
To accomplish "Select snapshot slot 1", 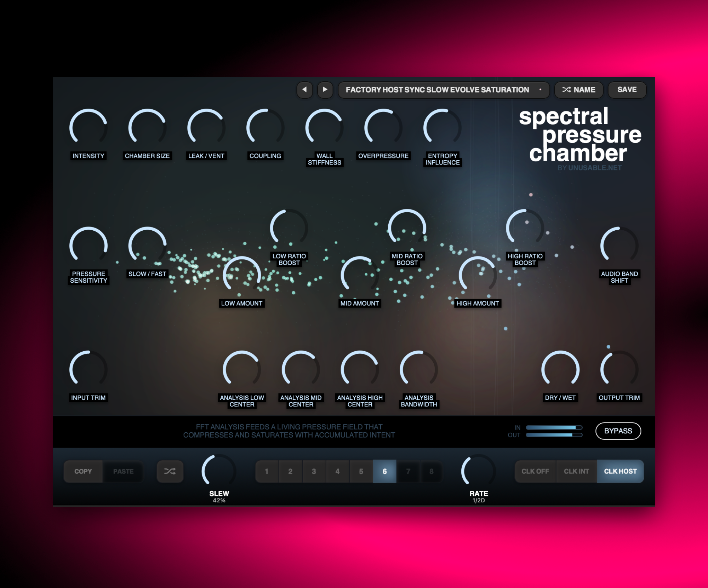I will (x=267, y=471).
